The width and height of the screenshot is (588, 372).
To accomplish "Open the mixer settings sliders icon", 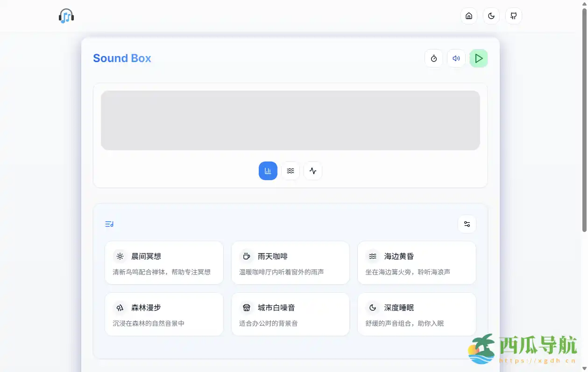I will [x=467, y=224].
